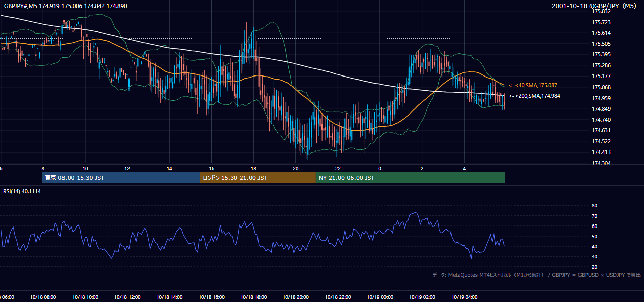Click the 10/18 08:00 date label
Image resolution: width=644 pixels, height=302 pixels.
[43, 297]
